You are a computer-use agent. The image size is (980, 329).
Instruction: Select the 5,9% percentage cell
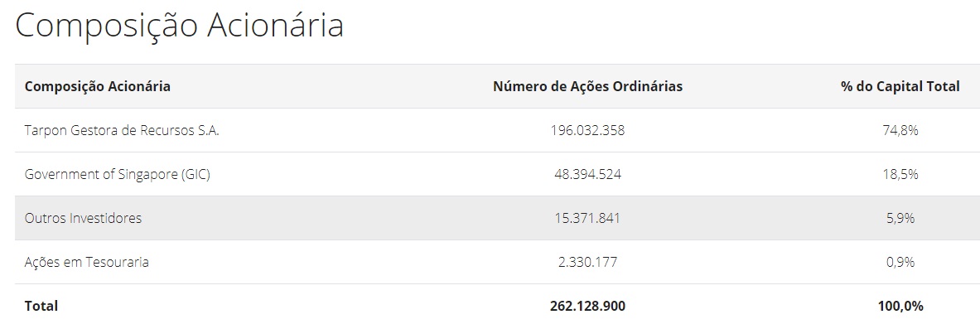(x=900, y=218)
